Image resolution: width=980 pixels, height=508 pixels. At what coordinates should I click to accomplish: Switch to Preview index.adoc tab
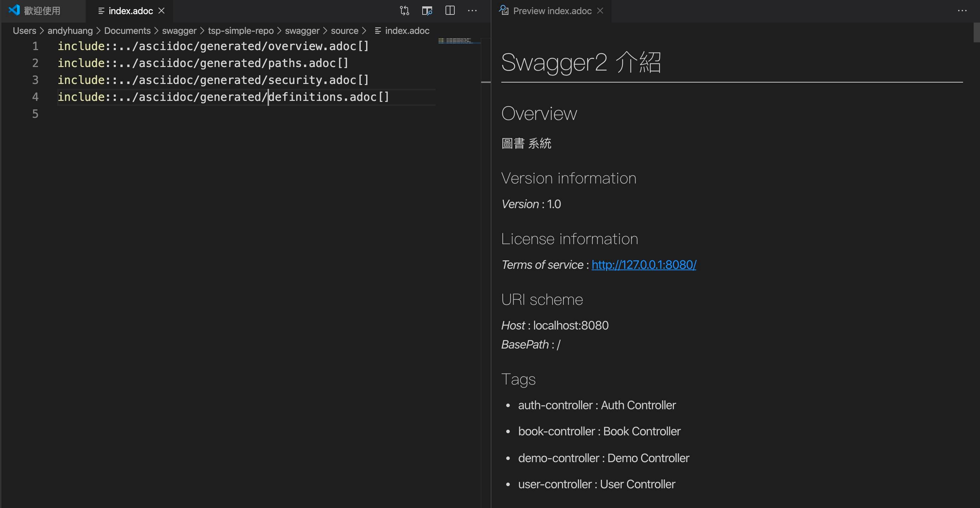(552, 11)
